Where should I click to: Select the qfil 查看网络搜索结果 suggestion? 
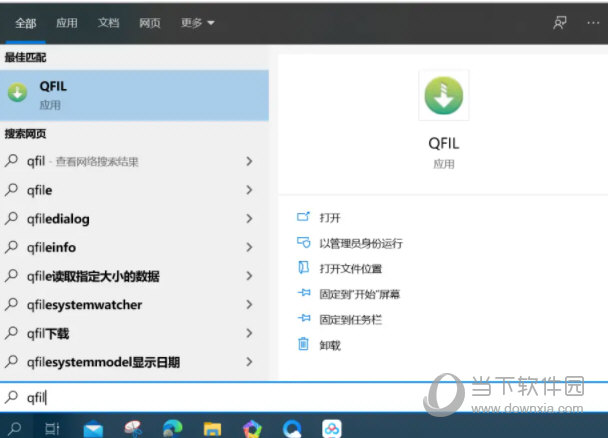pyautogui.click(x=134, y=161)
